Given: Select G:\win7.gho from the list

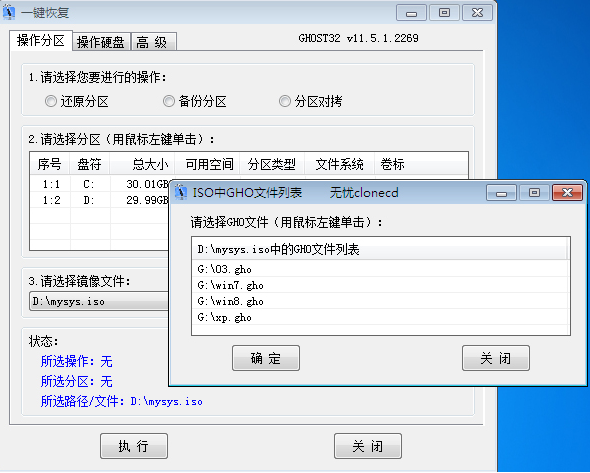Looking at the screenshot, I should pos(380,285).
